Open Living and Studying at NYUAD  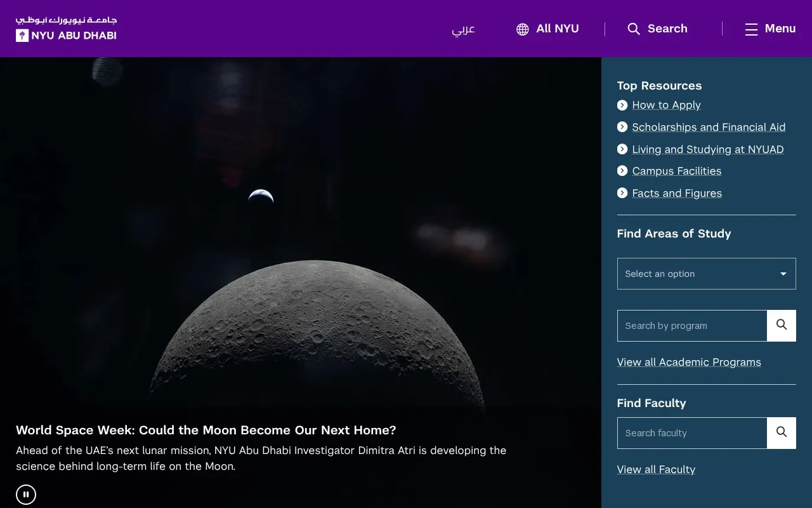click(708, 149)
